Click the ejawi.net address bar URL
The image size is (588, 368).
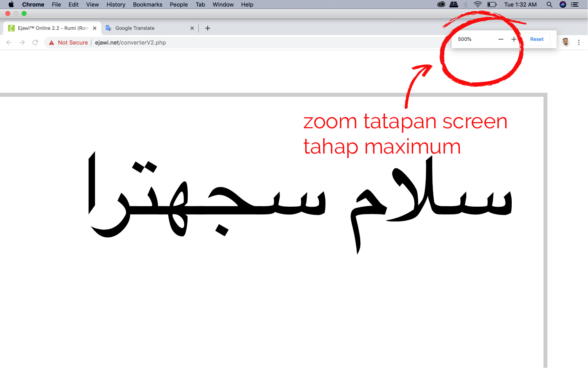[131, 42]
